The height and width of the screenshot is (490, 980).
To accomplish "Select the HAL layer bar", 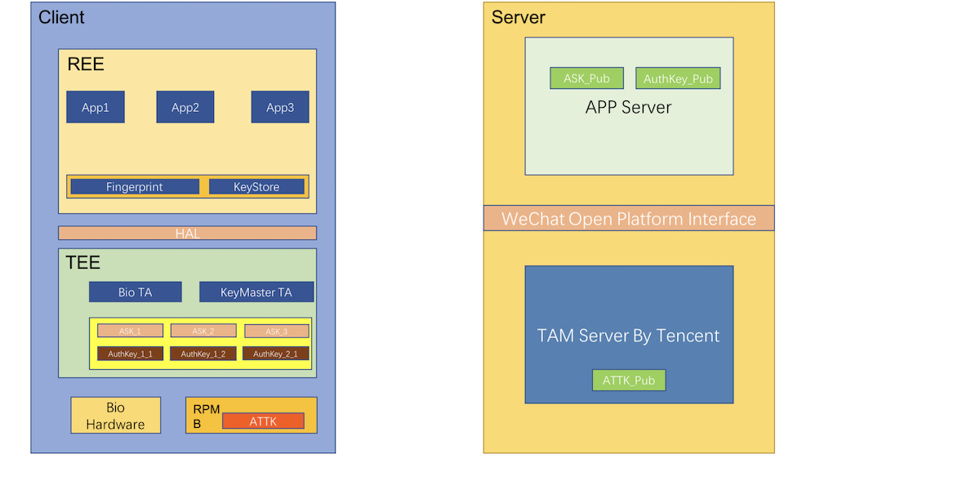I will click(187, 234).
